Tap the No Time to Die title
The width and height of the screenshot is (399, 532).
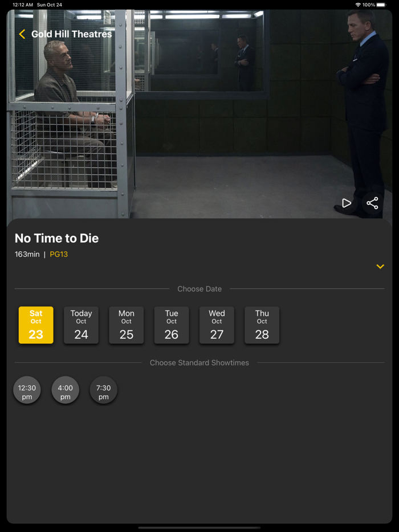pos(56,238)
